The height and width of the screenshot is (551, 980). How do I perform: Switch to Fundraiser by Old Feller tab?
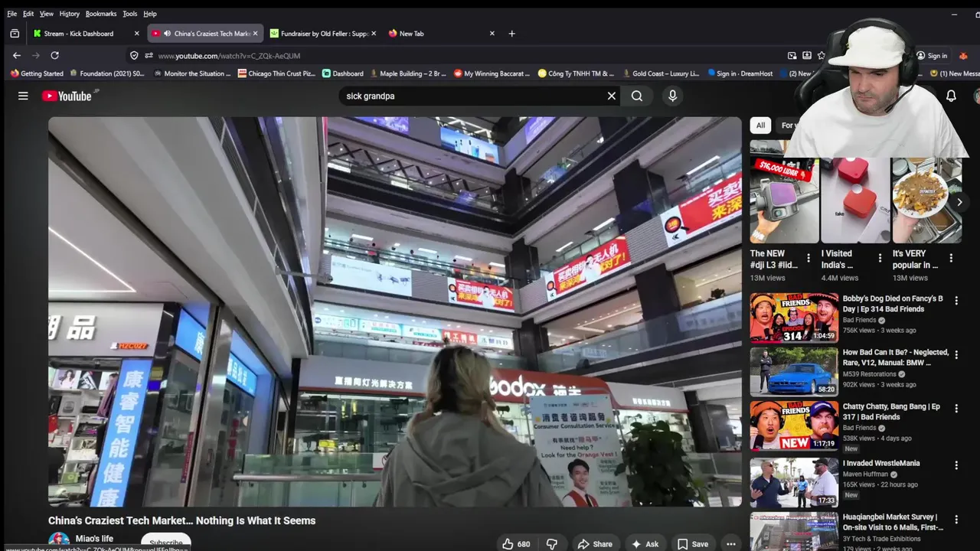click(x=323, y=34)
